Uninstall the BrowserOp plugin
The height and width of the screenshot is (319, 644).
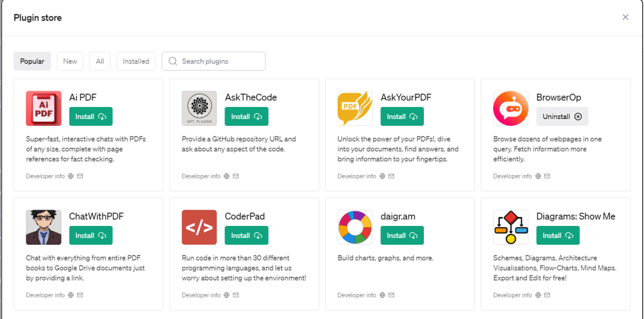coord(562,116)
